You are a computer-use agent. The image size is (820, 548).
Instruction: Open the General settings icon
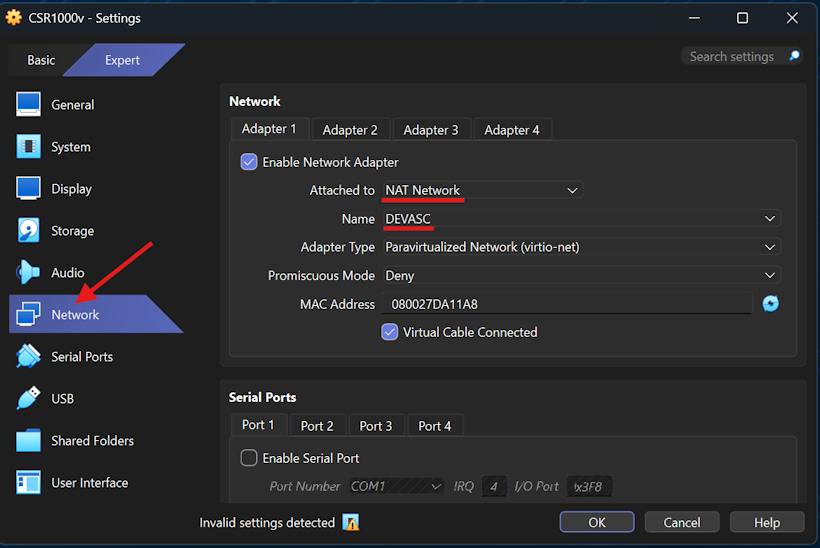point(28,105)
